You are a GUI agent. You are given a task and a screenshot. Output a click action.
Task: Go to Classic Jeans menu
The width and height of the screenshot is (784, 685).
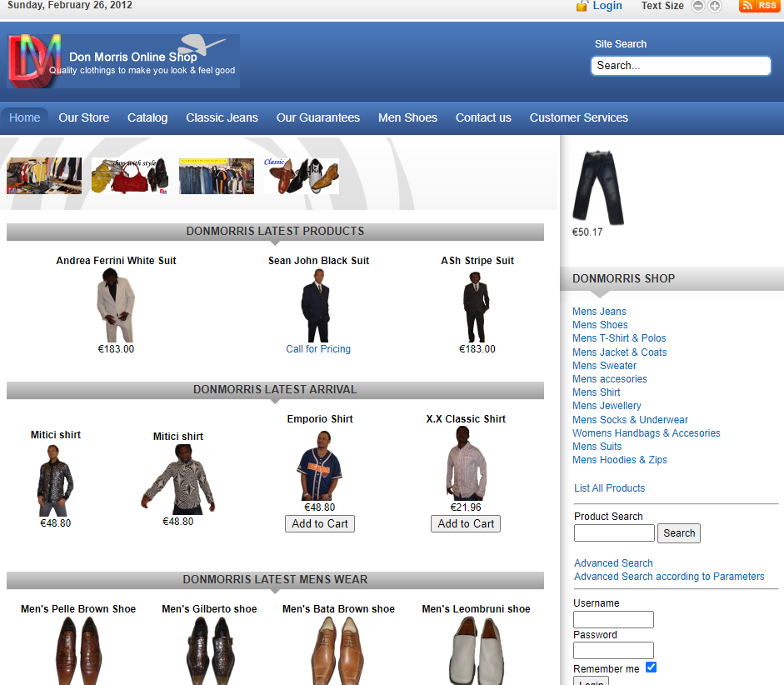(222, 117)
